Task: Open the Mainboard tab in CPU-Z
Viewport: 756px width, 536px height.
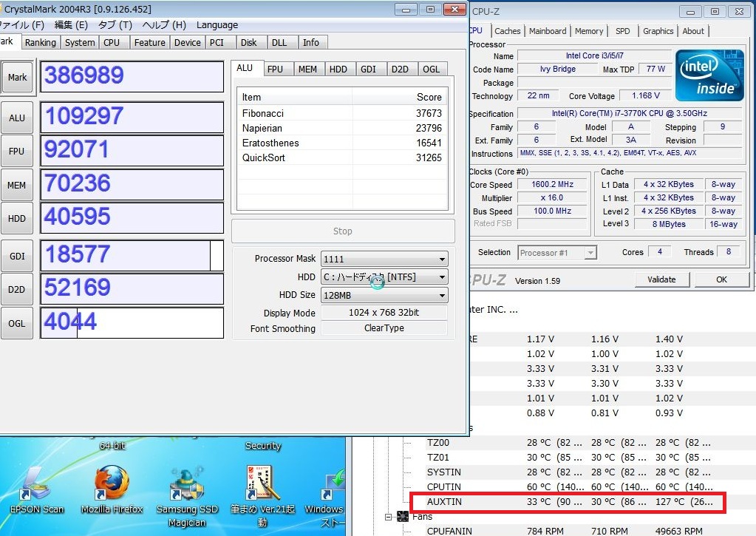Action: coord(547,31)
